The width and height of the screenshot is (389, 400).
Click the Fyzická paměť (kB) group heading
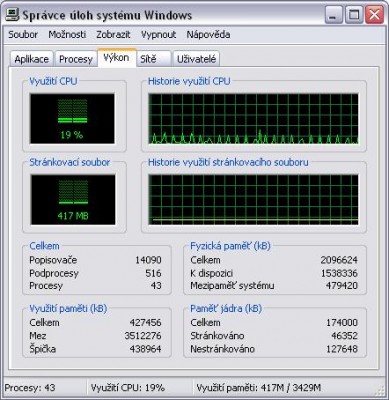tap(230, 246)
